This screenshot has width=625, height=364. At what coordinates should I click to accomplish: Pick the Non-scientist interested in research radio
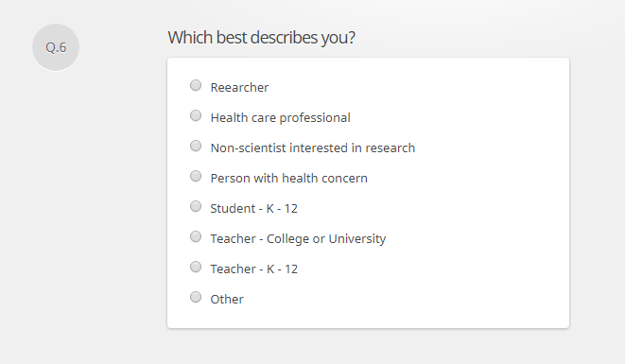(x=196, y=146)
